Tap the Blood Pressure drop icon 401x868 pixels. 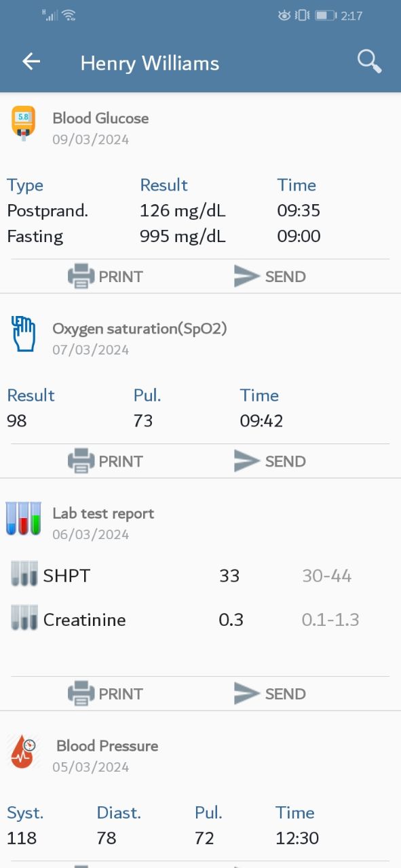tap(24, 752)
